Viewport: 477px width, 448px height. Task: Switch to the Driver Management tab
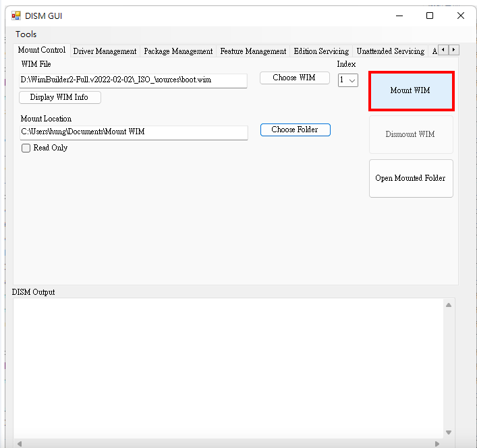pyautogui.click(x=105, y=51)
